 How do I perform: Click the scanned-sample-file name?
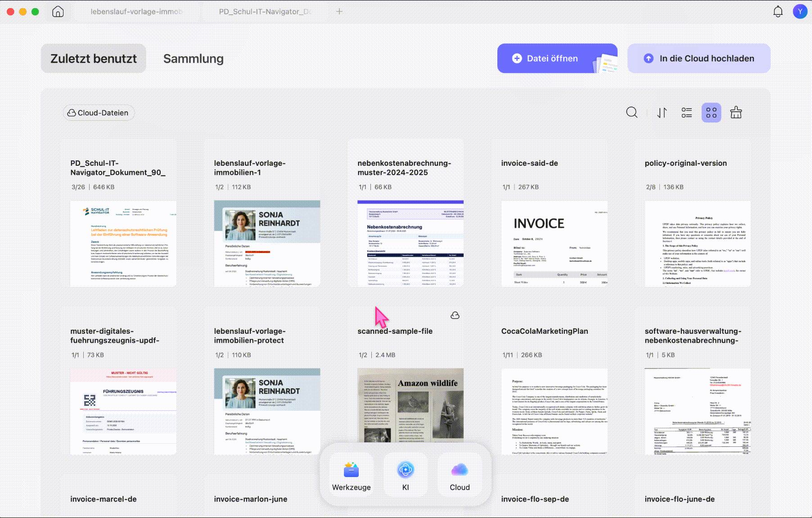click(x=395, y=331)
